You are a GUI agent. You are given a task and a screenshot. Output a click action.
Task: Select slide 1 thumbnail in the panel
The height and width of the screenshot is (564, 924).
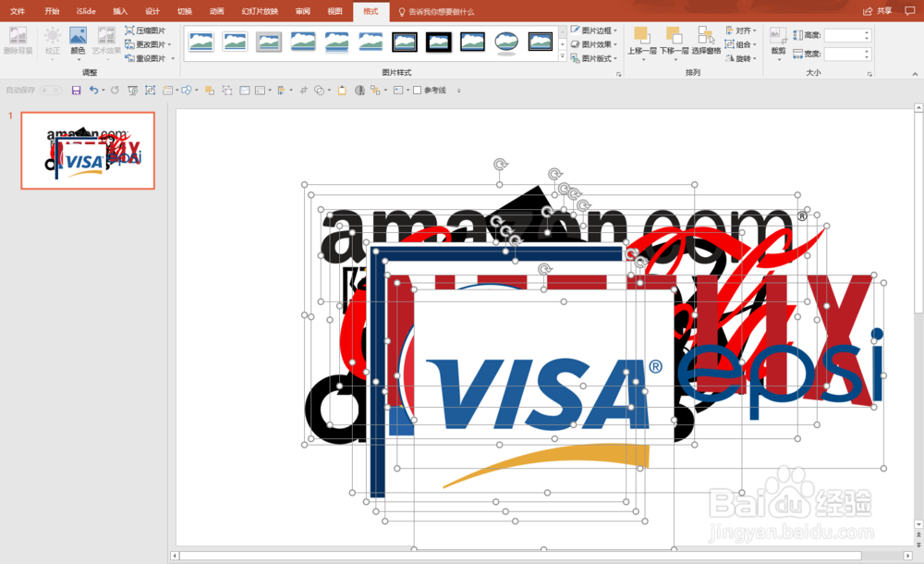(x=88, y=151)
